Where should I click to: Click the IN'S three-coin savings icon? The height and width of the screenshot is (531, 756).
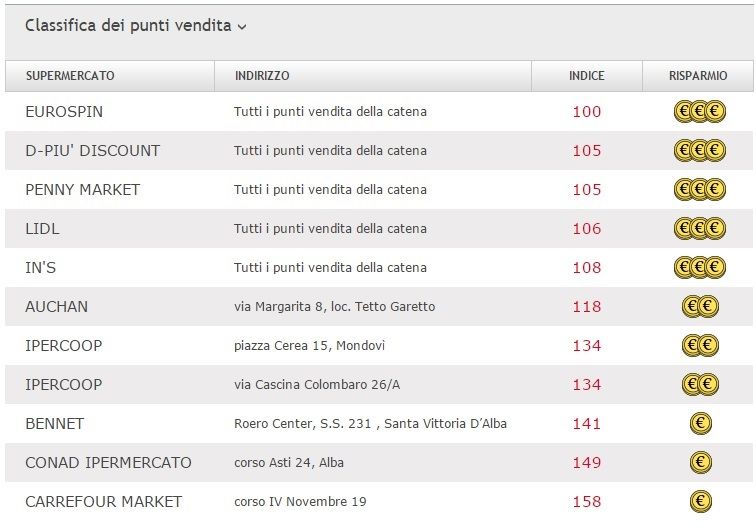click(x=699, y=268)
